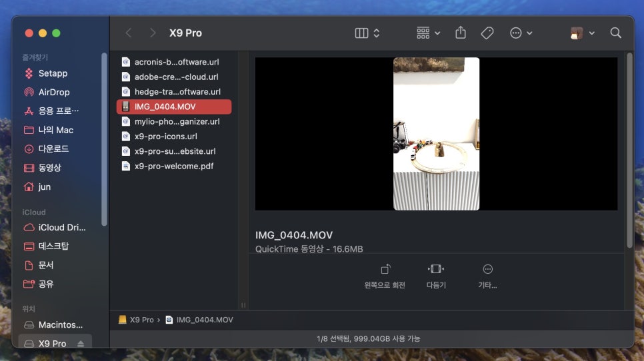
Task: Click the Share icon in toolbar
Action: point(461,33)
